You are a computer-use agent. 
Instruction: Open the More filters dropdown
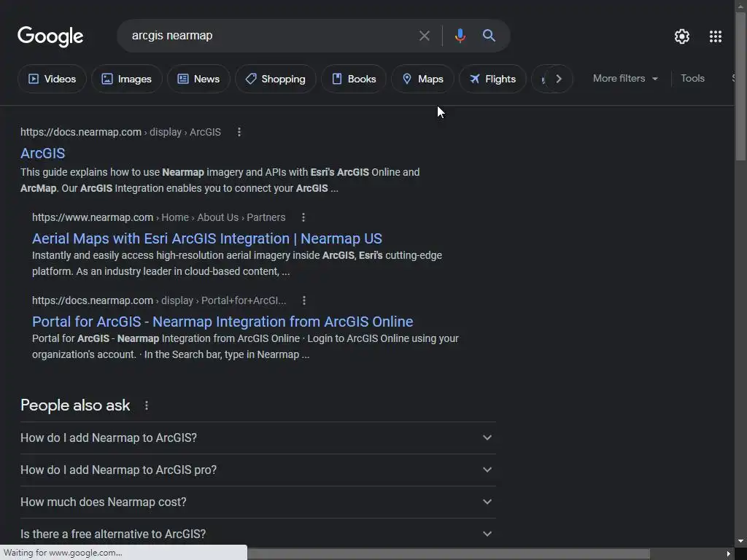pyautogui.click(x=625, y=79)
